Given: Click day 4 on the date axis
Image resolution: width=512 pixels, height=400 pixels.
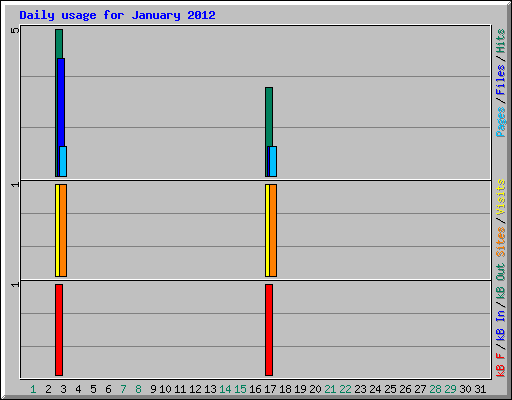Looking at the screenshot, I should 78,389.
